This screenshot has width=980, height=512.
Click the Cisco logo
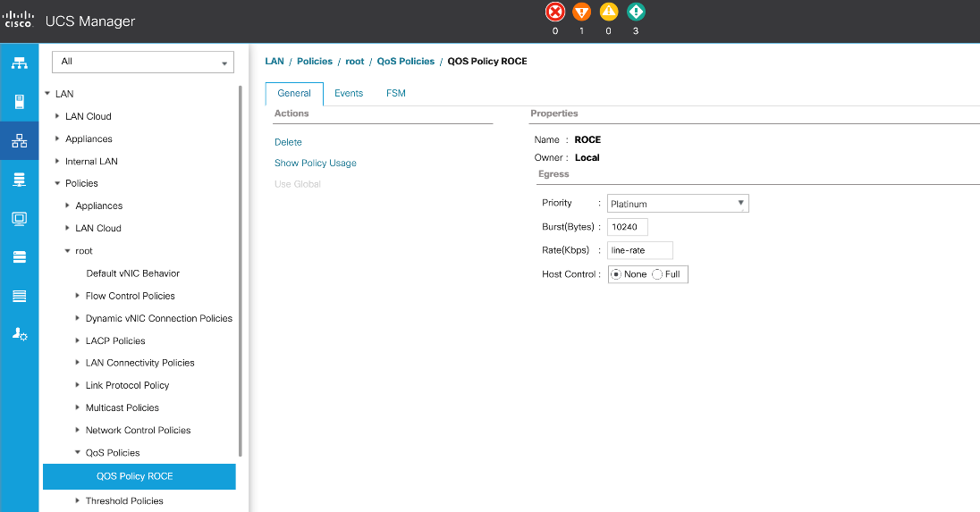click(19, 19)
